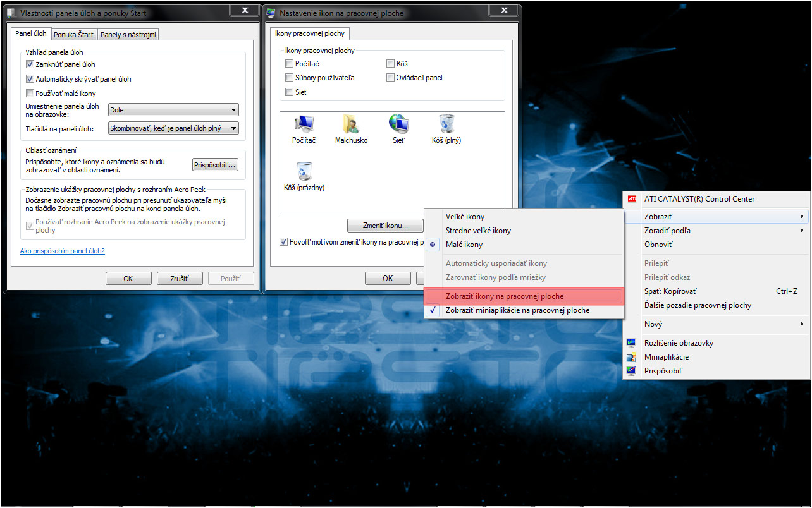Screen dimensions: 812x508
Task: Open Miniaplikácie from context menu
Action: [666, 357]
